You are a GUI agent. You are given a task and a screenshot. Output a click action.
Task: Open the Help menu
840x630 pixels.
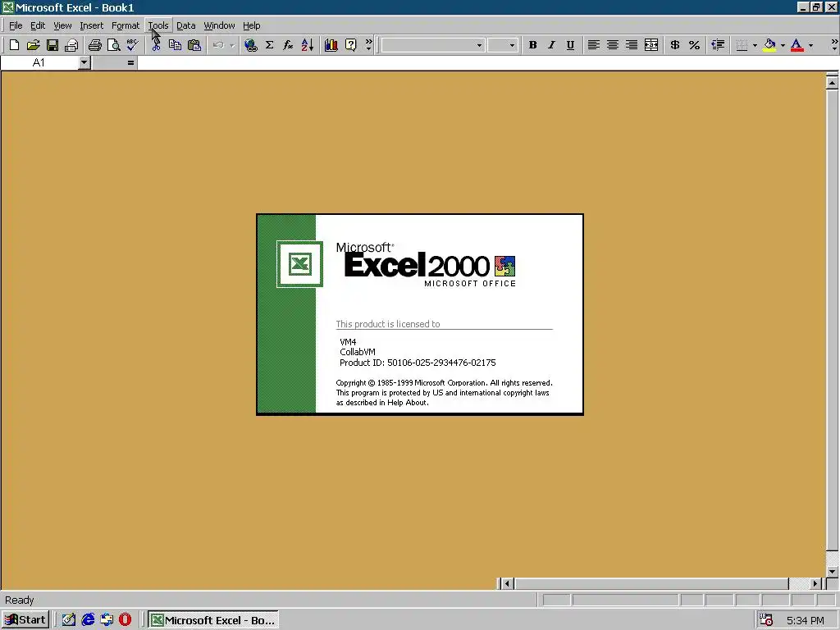tap(251, 25)
